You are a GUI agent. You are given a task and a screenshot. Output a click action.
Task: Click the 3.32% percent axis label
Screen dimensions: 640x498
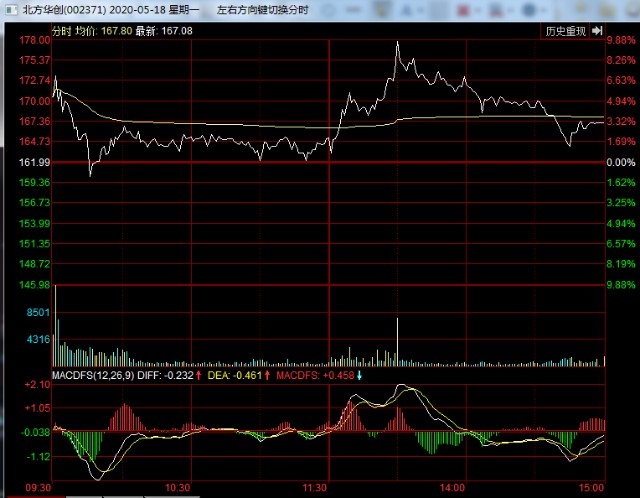(x=621, y=121)
